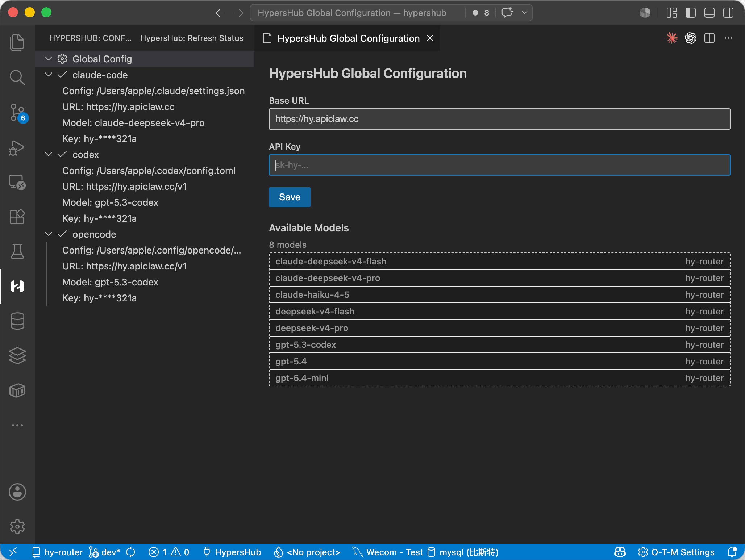Open Problems from the errors and warnings indicator
Viewport: 745px width, 560px height.
click(169, 552)
